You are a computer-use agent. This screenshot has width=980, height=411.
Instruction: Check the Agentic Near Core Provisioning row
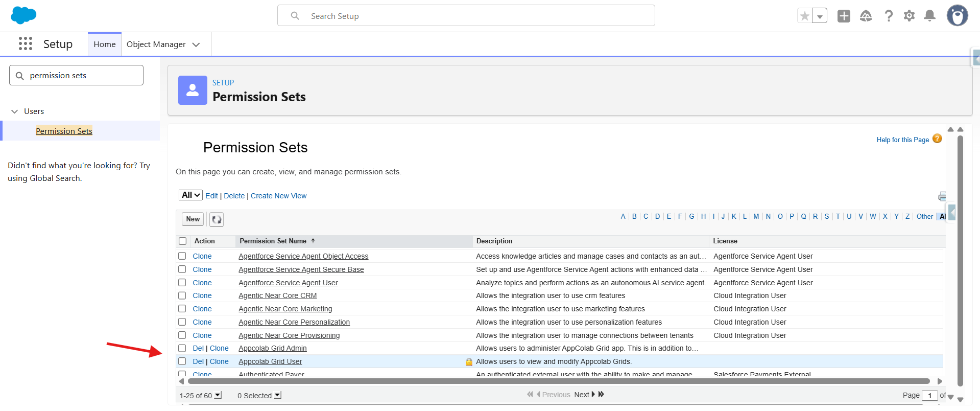182,335
